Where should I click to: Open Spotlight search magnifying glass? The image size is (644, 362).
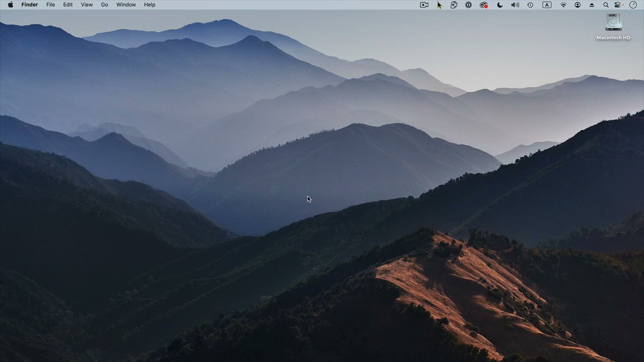(x=606, y=5)
